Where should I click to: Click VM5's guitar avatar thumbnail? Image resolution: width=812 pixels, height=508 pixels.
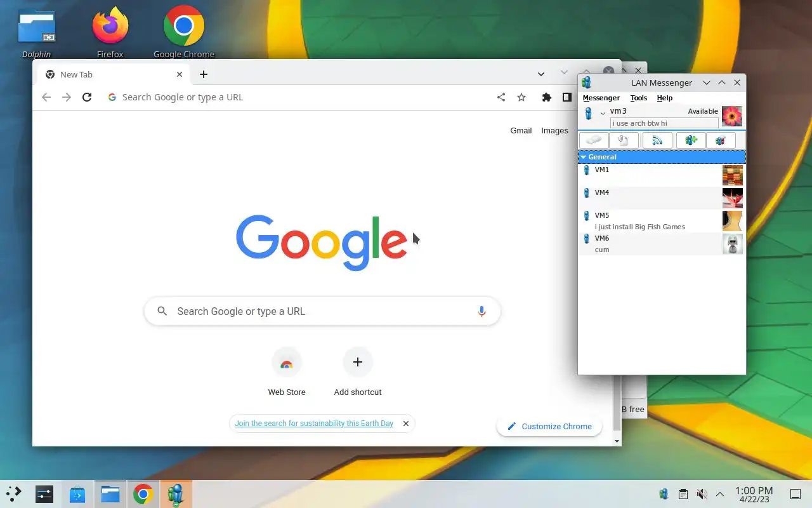pyautogui.click(x=733, y=221)
